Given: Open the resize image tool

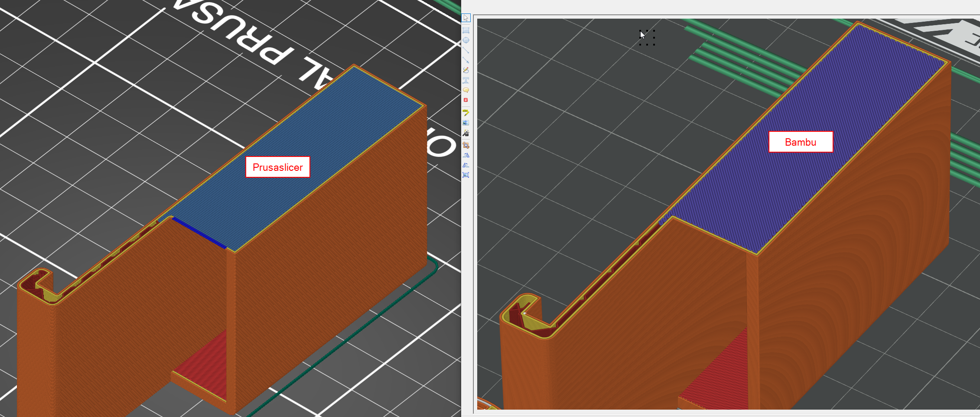Looking at the screenshot, I should click(x=466, y=175).
